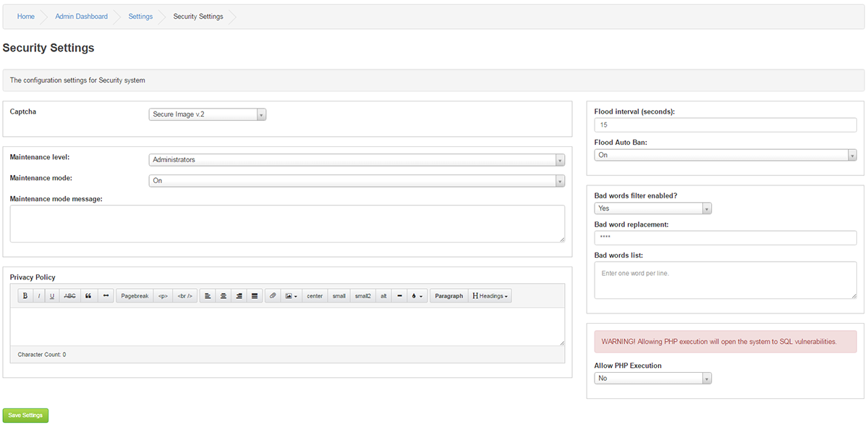Click the 'center' toolbar button
868x425 pixels.
[315, 295]
